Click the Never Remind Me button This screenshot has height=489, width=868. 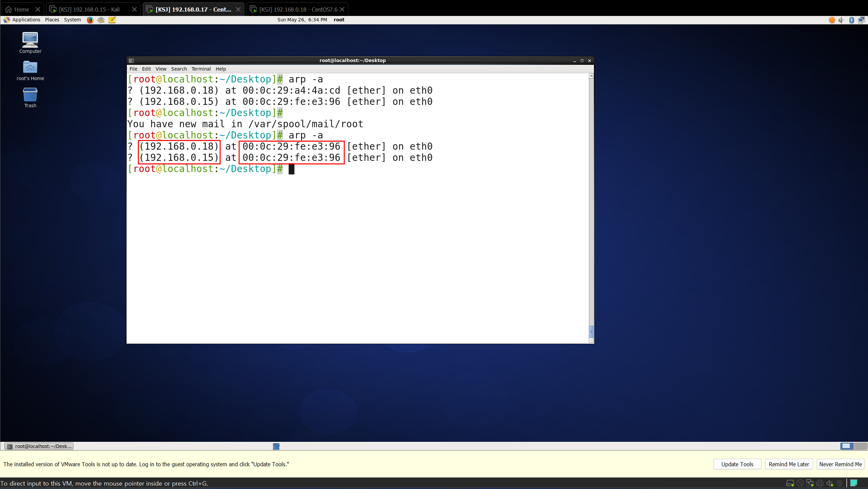840,464
